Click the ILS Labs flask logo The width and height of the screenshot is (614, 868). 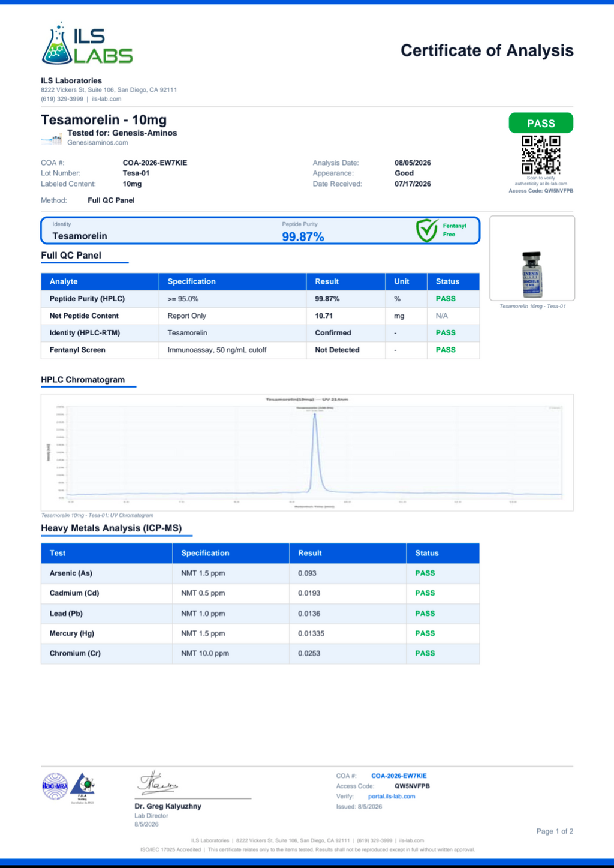click(x=88, y=44)
